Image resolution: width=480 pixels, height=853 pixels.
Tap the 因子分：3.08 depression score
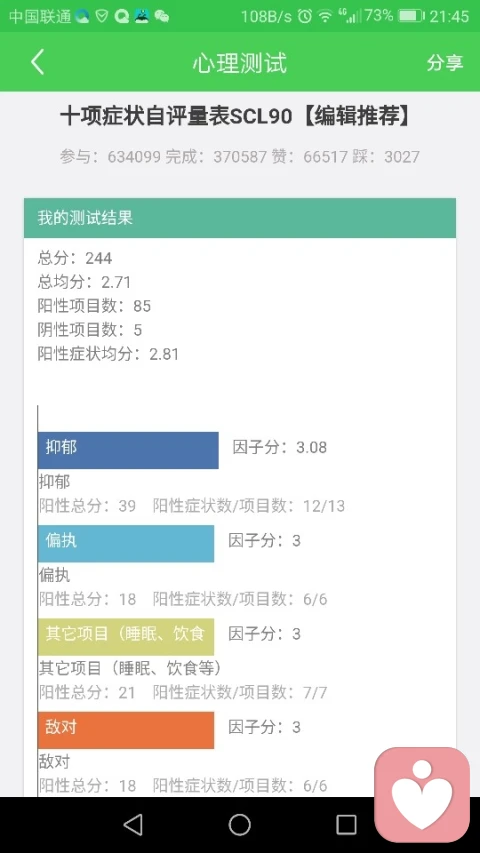280,447
